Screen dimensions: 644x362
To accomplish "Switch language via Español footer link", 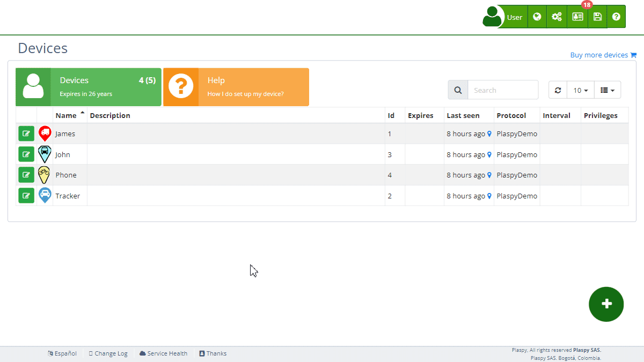I will click(x=62, y=353).
